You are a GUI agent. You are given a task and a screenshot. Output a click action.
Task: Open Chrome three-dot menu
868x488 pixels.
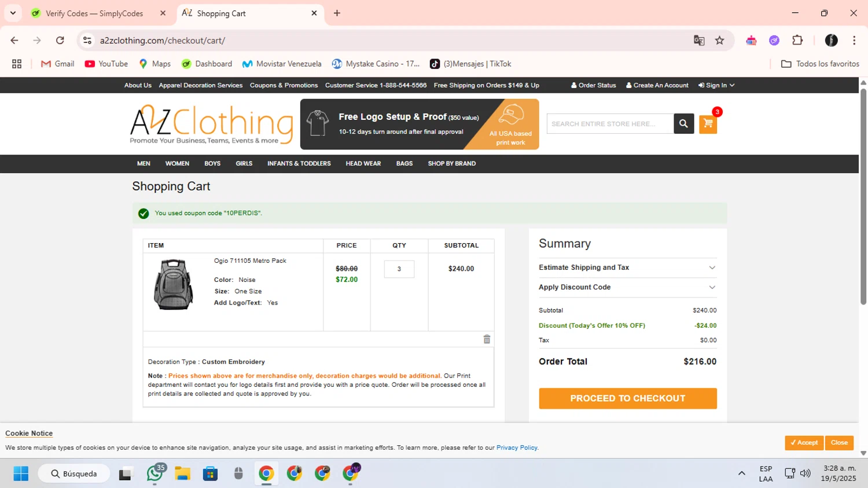(x=854, y=41)
